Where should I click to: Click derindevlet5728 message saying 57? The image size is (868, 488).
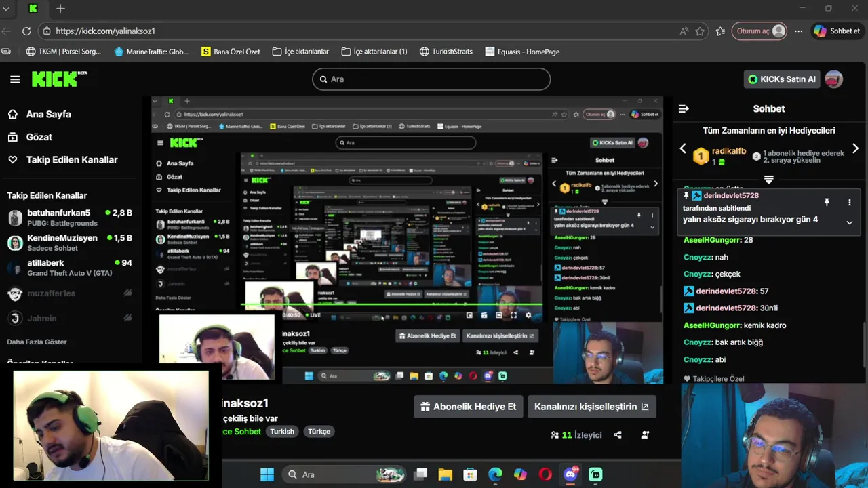point(726,291)
